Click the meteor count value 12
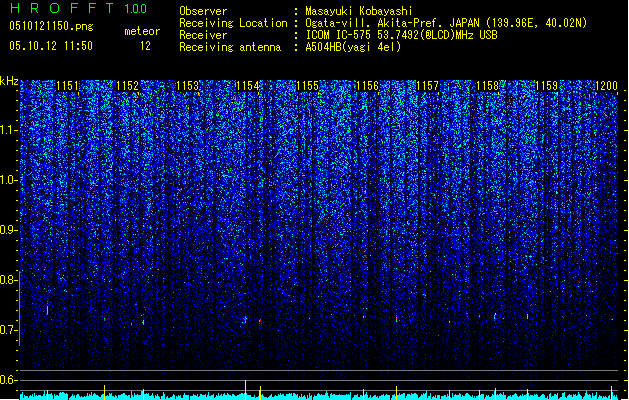This screenshot has width=629, height=400. [145, 46]
